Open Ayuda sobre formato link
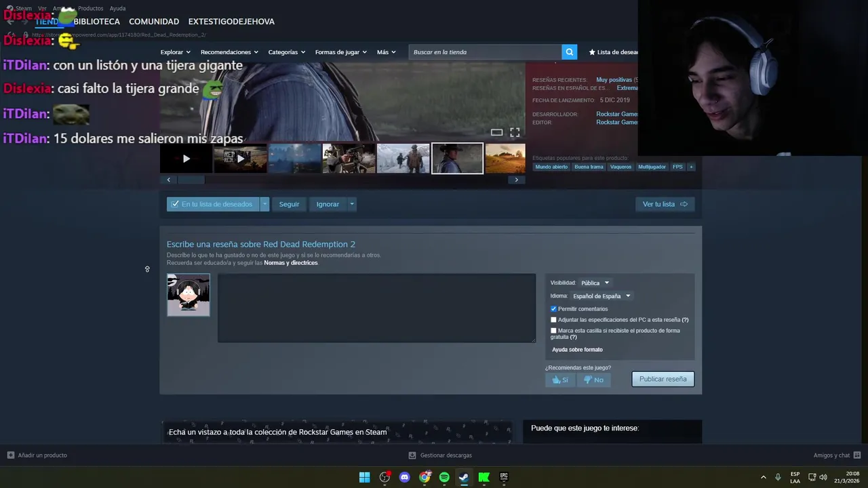This screenshot has width=868, height=488. [577, 350]
